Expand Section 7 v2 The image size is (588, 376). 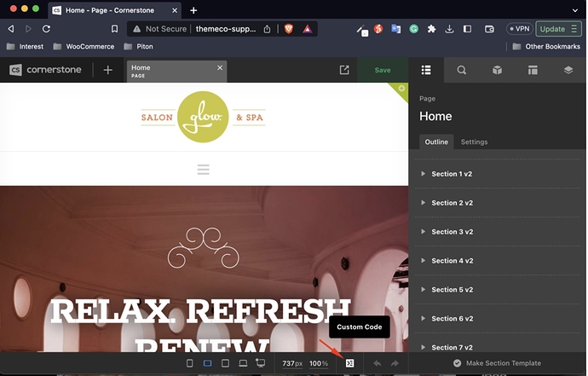[423, 347]
